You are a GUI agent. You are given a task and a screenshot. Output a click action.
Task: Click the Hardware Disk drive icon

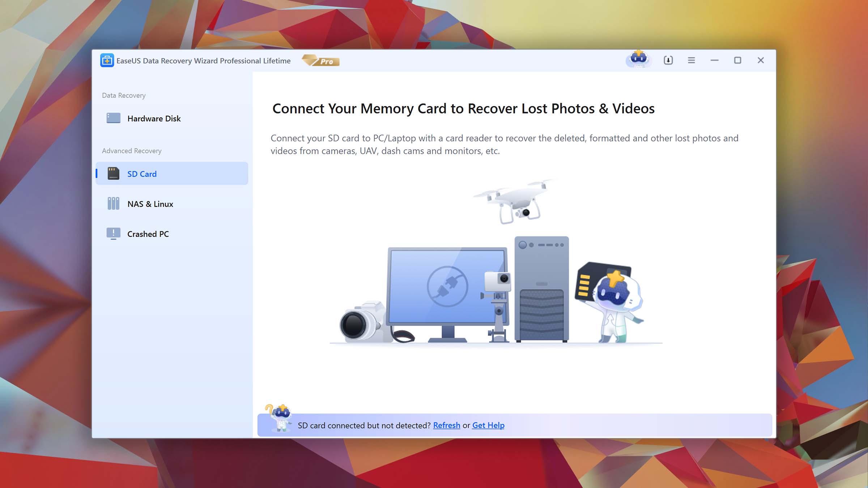[x=113, y=118]
